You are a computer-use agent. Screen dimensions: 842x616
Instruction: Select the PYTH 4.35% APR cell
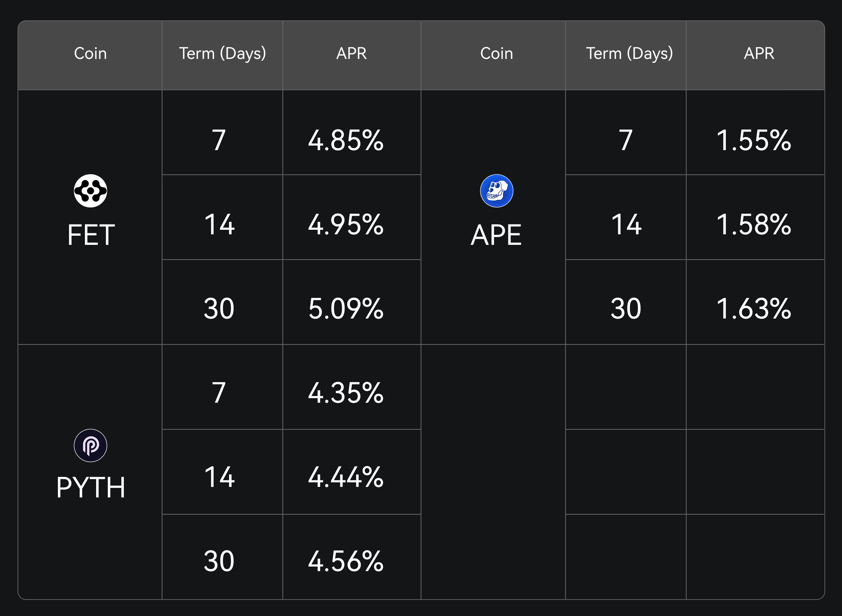(346, 393)
